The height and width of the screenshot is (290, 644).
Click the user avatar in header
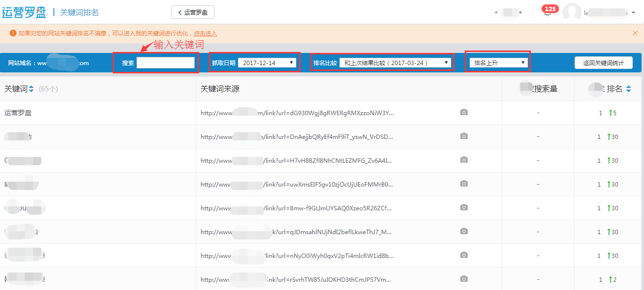click(x=572, y=13)
